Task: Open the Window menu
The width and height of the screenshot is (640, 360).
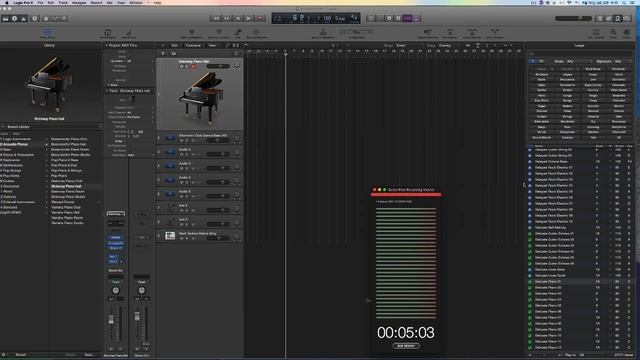Action: (136, 2)
